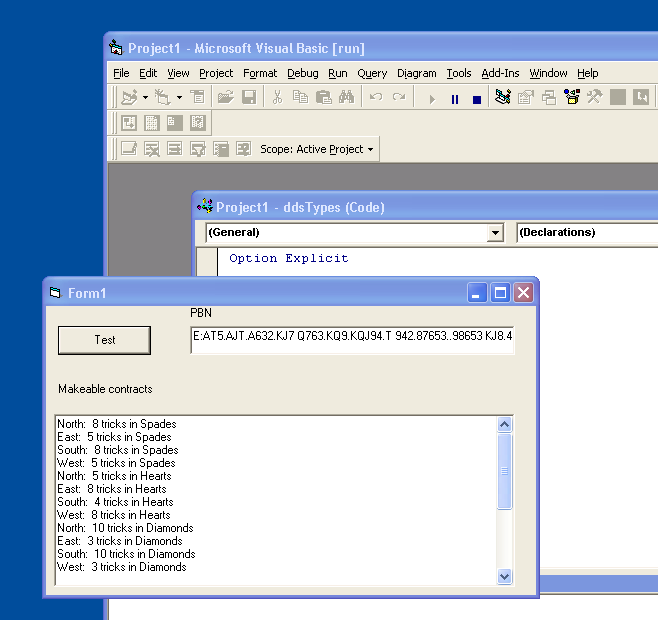Click the Undo arrow icon

coord(376,97)
